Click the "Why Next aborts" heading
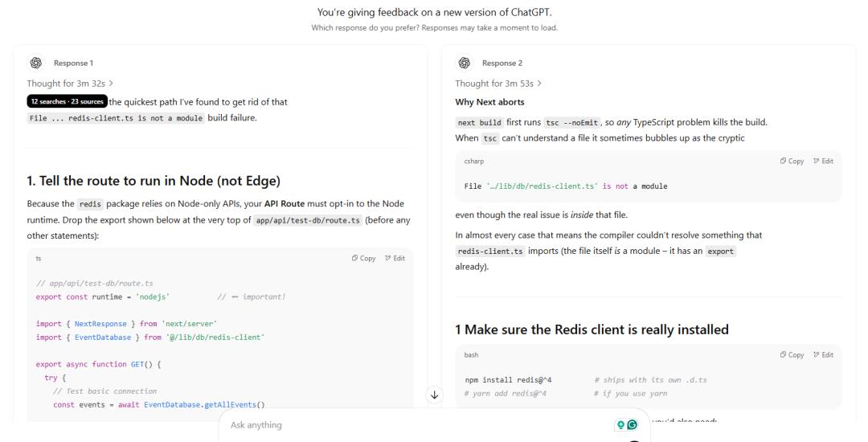The width and height of the screenshot is (868, 442). tap(490, 102)
